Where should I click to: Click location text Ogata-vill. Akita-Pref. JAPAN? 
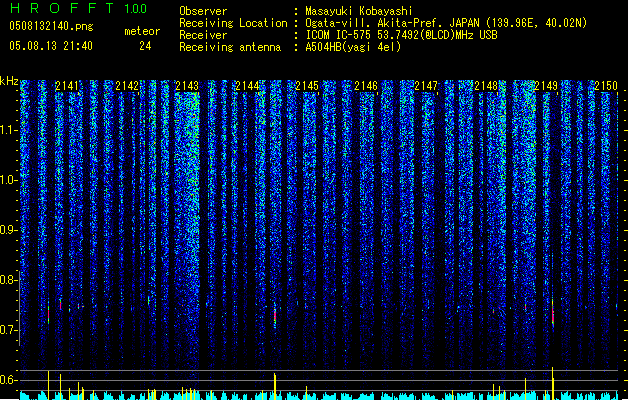392,23
